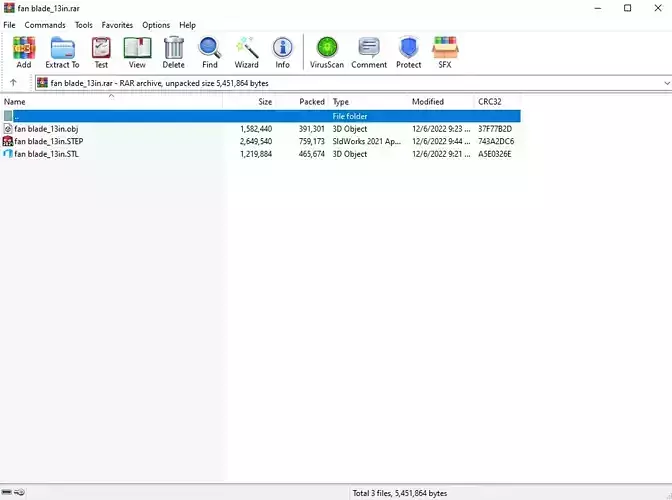
Task: Click packed value 759,173
Action: click(x=312, y=141)
